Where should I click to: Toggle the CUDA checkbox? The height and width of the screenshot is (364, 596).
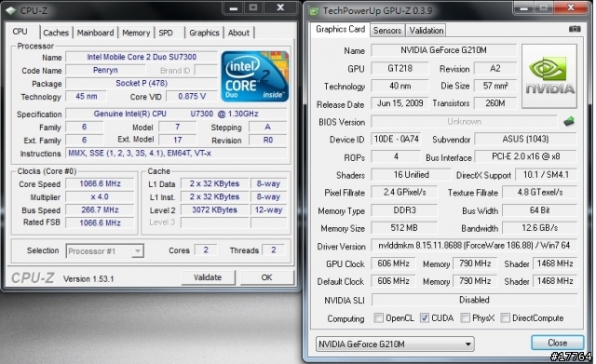[425, 317]
